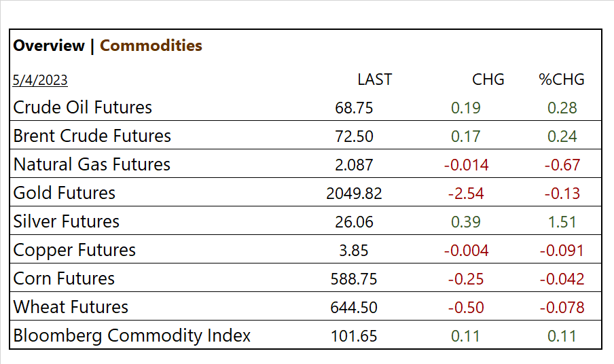This screenshot has height=364, width=614.
Task: Click the Corn Futures name
Action: click(64, 278)
